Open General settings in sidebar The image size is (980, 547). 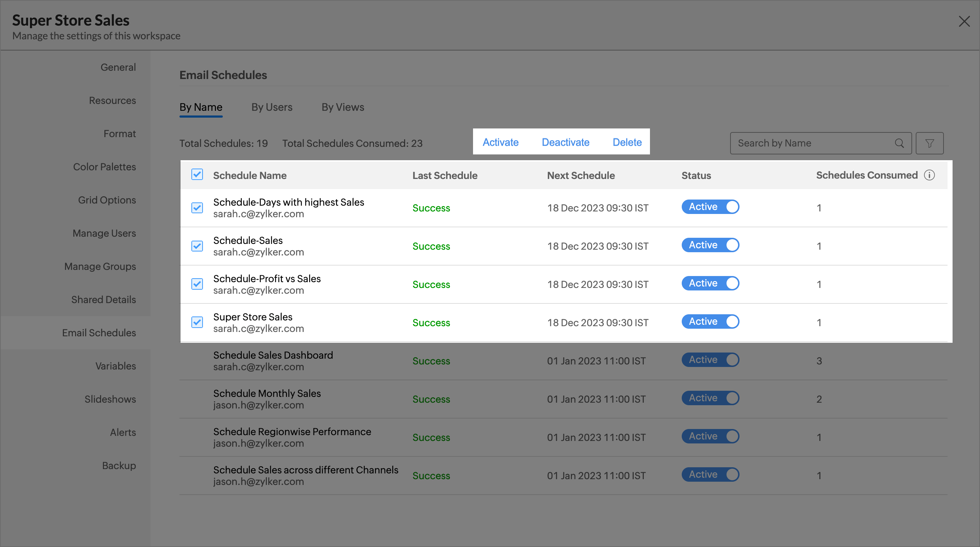tap(118, 67)
